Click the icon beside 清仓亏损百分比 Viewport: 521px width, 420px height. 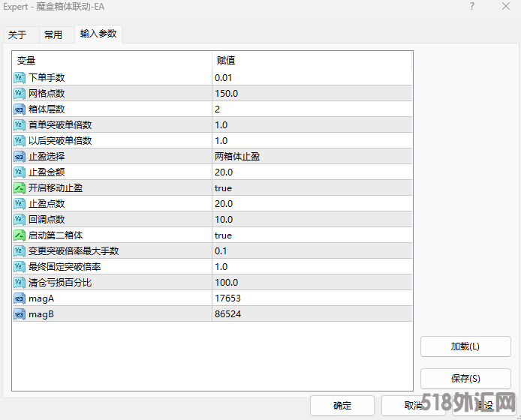[x=20, y=283]
